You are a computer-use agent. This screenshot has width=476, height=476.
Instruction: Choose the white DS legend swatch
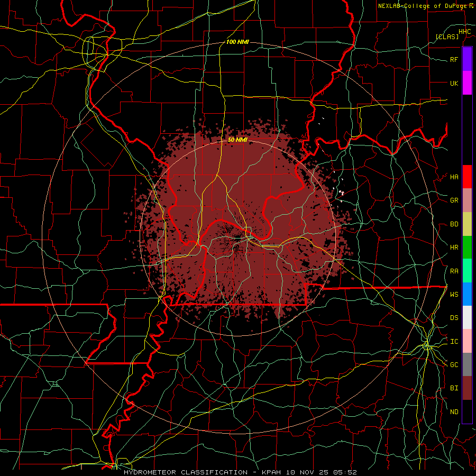tap(467, 317)
